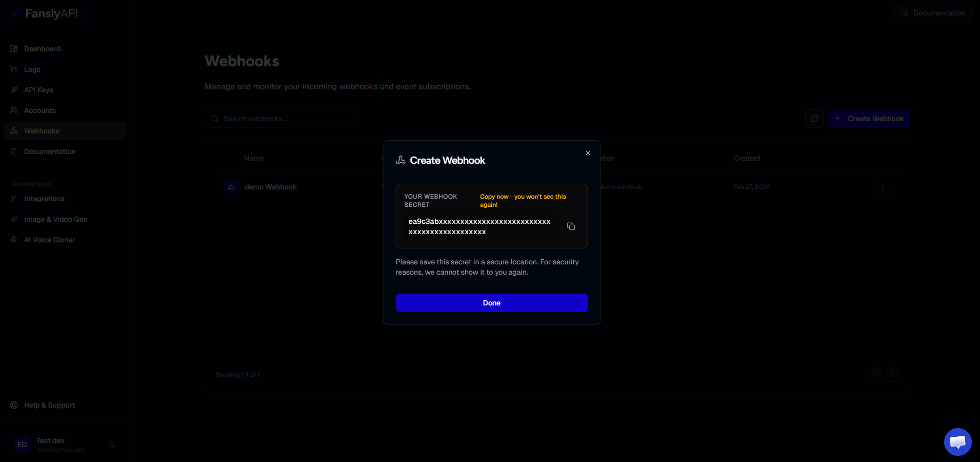Open Documentation from the sidebar
The width and height of the screenshot is (980, 462).
click(x=49, y=151)
